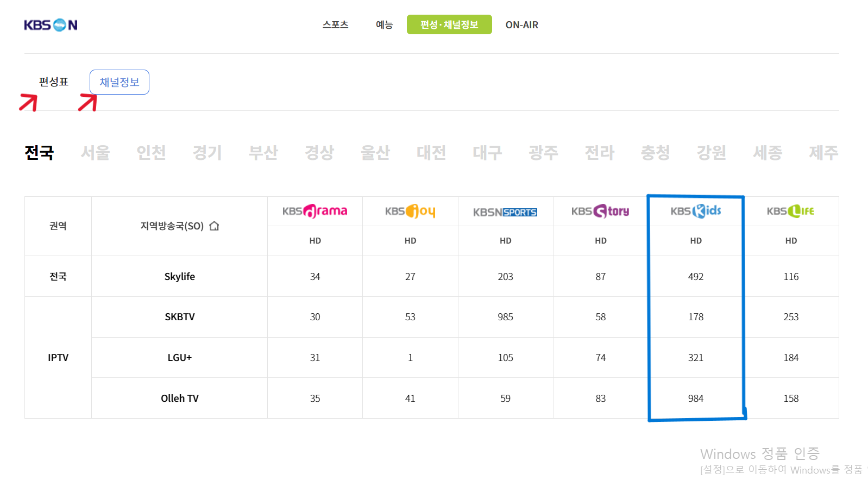Click LGU+ KBS Story channel 74

[x=600, y=357]
